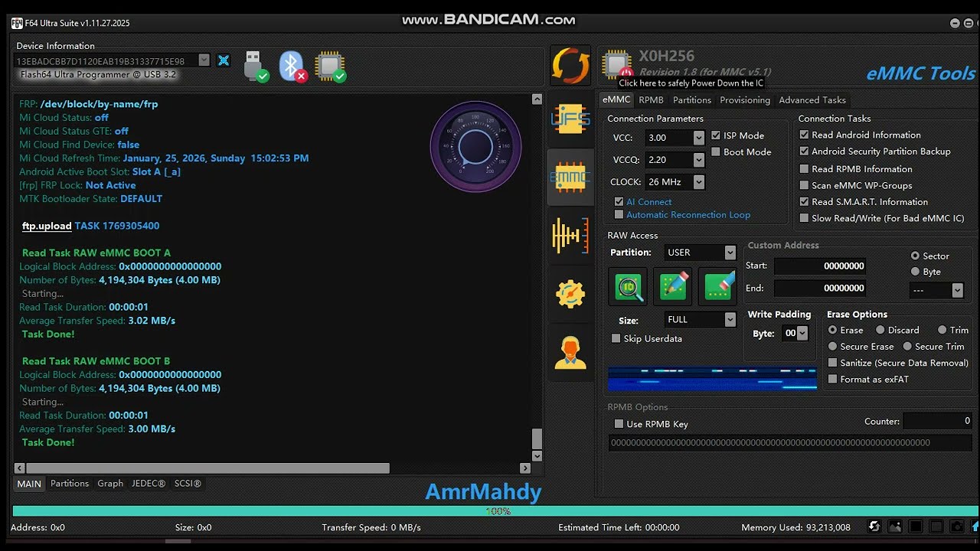The height and width of the screenshot is (551, 980).
Task: Click the orange refresh/reconnect icon
Action: click(570, 65)
